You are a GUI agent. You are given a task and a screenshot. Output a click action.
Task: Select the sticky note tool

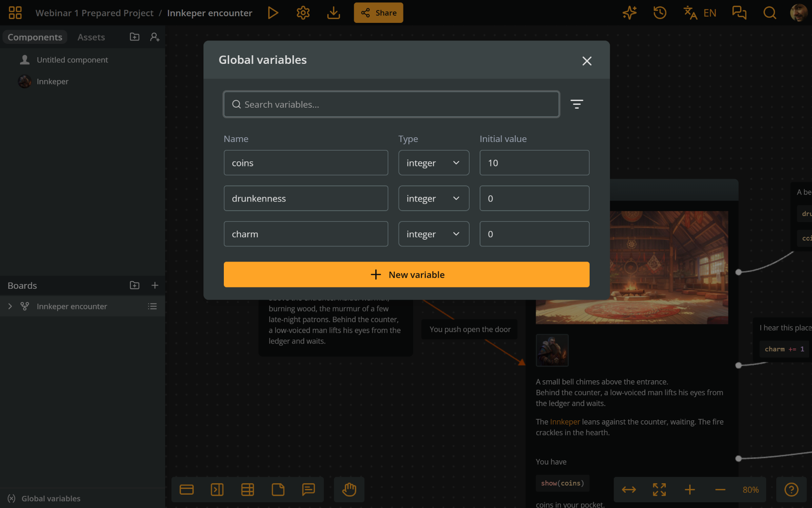tap(278, 489)
